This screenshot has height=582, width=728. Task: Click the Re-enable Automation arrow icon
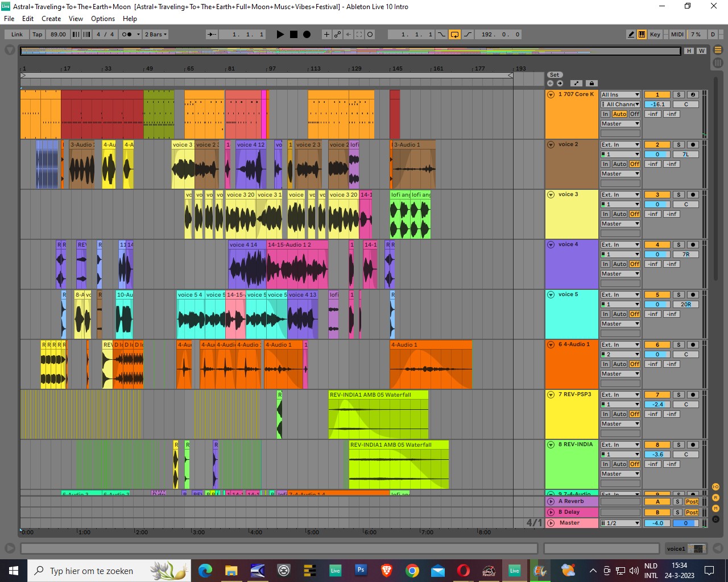coord(348,34)
